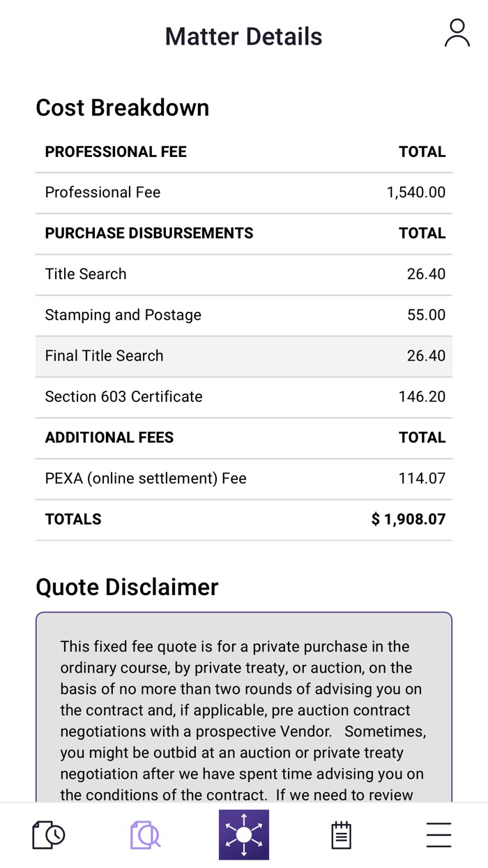Click the Cost Breakdown heading
This screenshot has width=488, height=868.
[123, 107]
